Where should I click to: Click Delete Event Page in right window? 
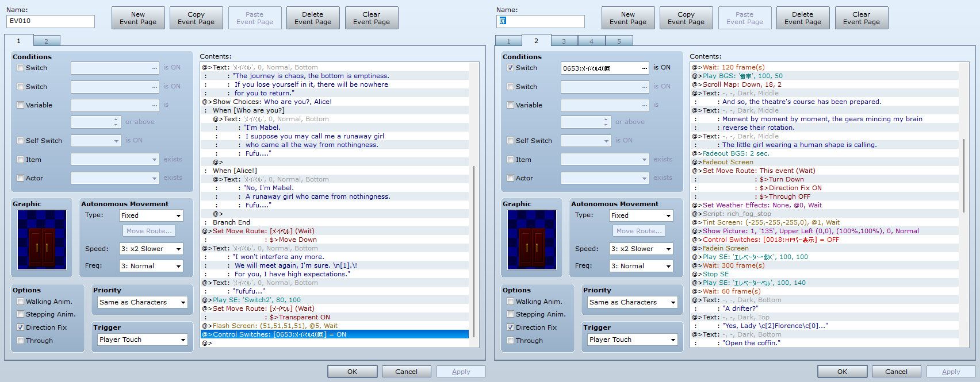pos(803,18)
